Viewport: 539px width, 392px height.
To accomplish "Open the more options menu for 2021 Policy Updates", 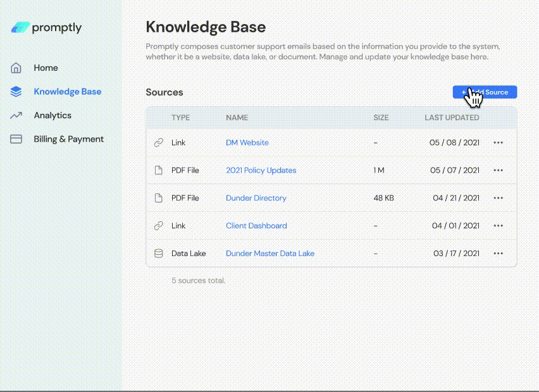I will pos(498,170).
